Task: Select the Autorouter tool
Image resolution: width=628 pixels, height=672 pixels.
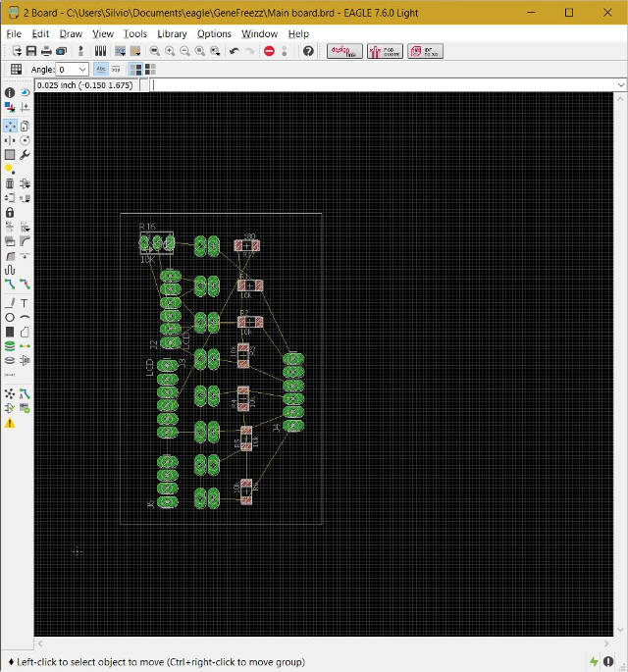Action: 25,393
